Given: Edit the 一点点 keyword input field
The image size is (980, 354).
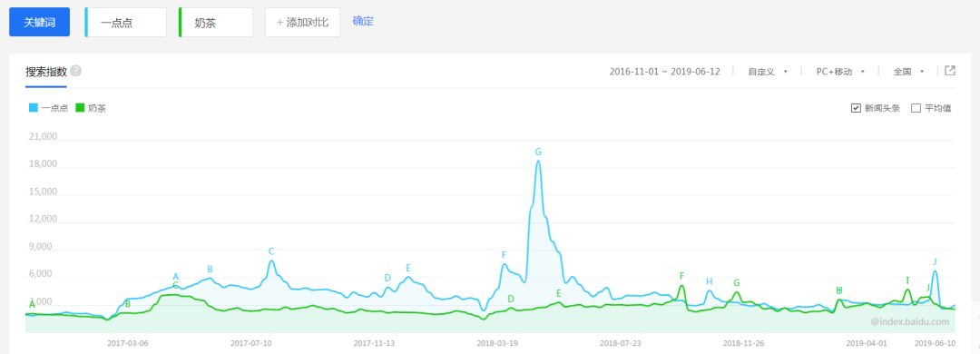Looking at the screenshot, I should coord(125,23).
